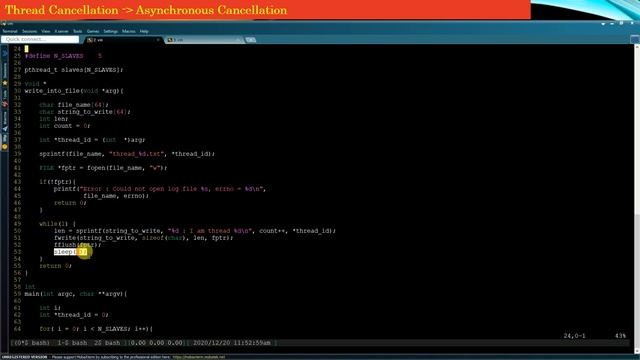Open the Terminal menu
640x360 pixels.
coord(10,31)
